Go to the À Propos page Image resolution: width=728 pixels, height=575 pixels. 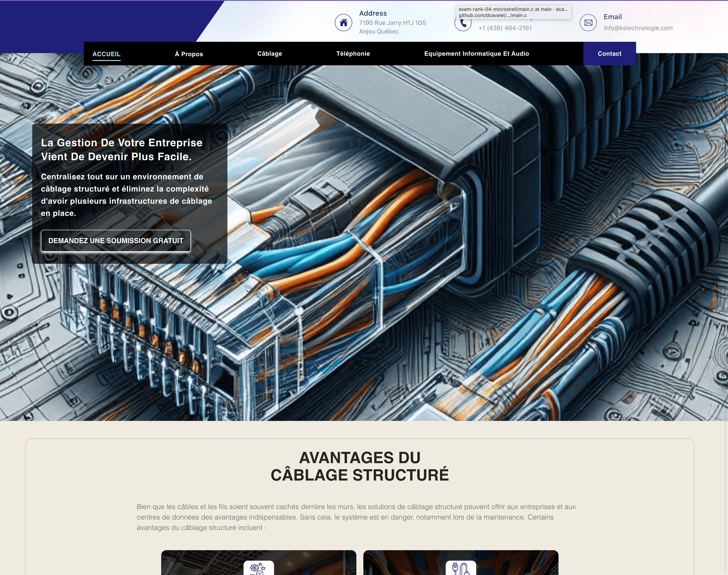189,54
